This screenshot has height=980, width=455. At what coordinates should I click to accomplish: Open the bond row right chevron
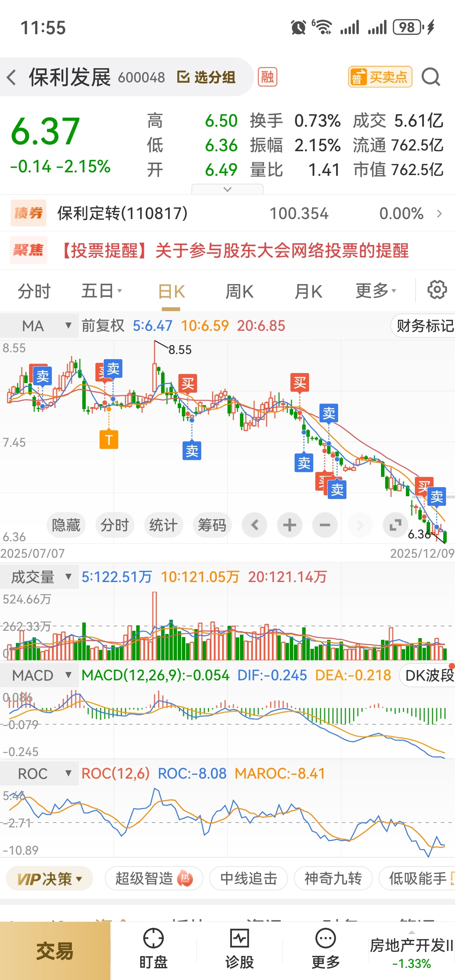tap(439, 214)
